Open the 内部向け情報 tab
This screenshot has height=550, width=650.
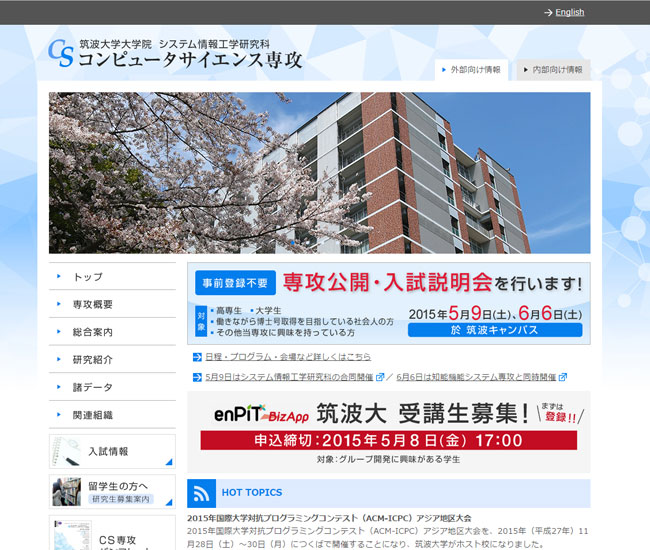tap(553, 70)
